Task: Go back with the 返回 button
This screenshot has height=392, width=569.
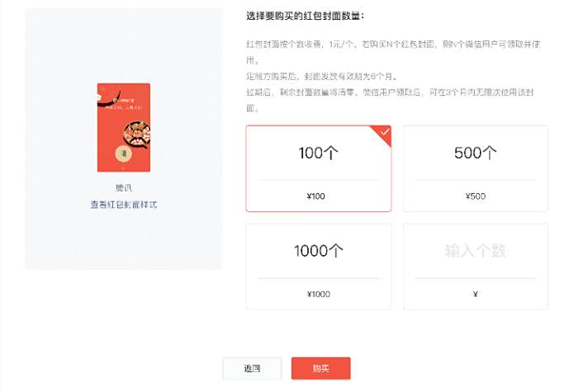Action: click(x=252, y=368)
